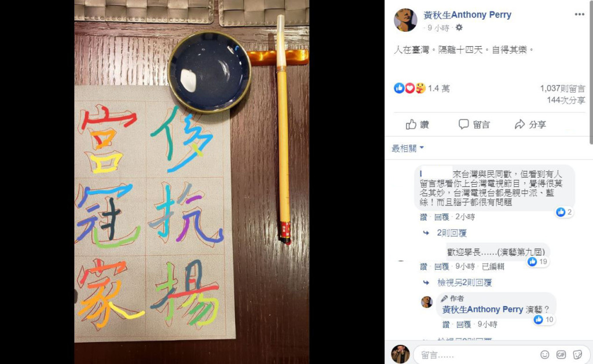
Task: Open the 黃秋生Anthony Perry profile link at the top
Action: tap(467, 14)
